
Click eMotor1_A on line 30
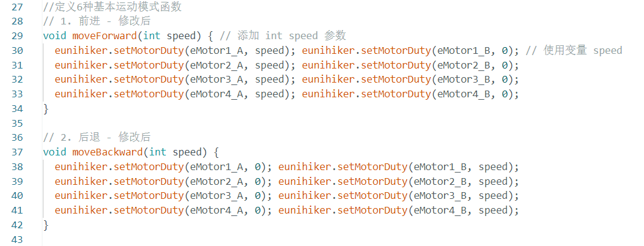coord(217,51)
